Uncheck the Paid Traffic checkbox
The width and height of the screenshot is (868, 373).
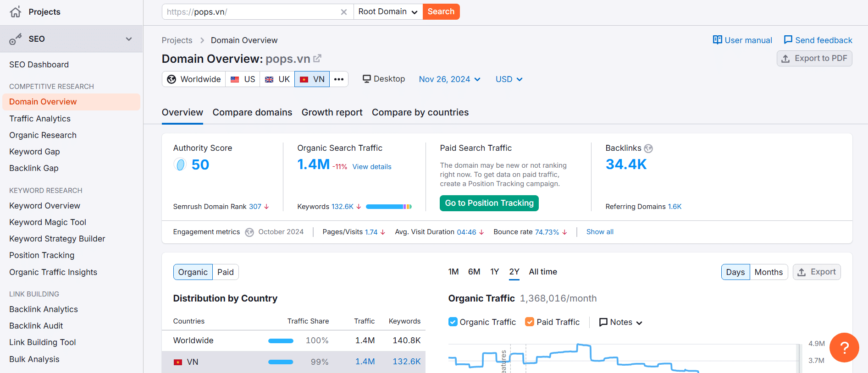pyautogui.click(x=530, y=322)
